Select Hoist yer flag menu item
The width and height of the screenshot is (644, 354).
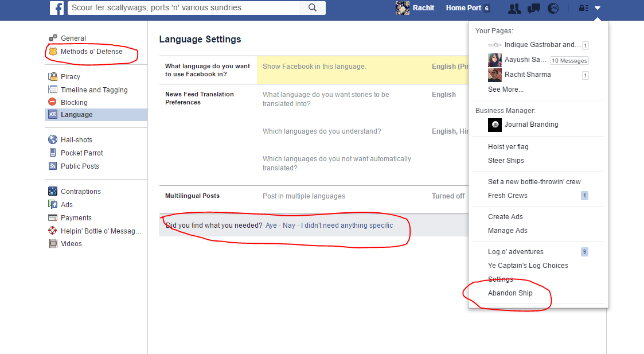pos(508,147)
